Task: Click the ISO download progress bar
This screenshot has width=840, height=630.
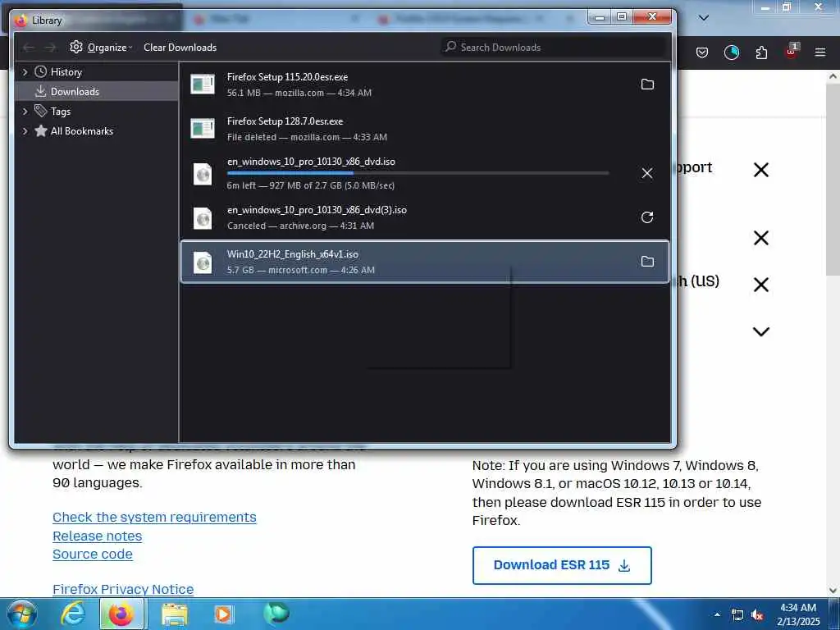Action: (418, 174)
